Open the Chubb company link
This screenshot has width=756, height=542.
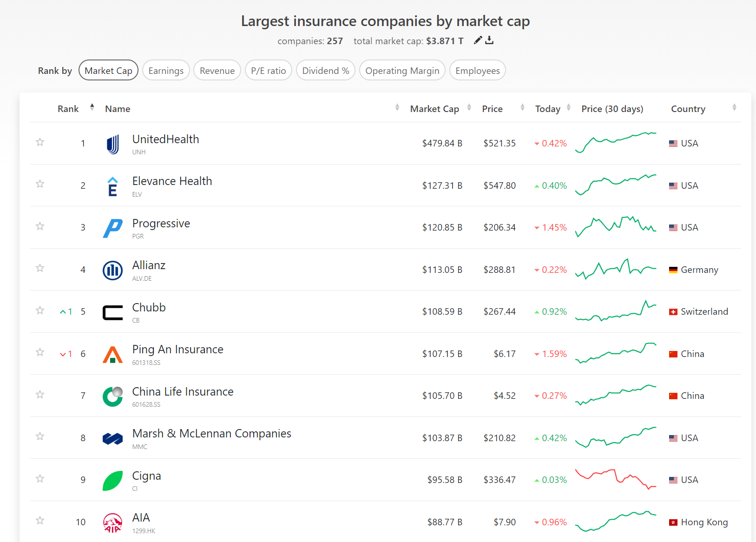tap(149, 307)
